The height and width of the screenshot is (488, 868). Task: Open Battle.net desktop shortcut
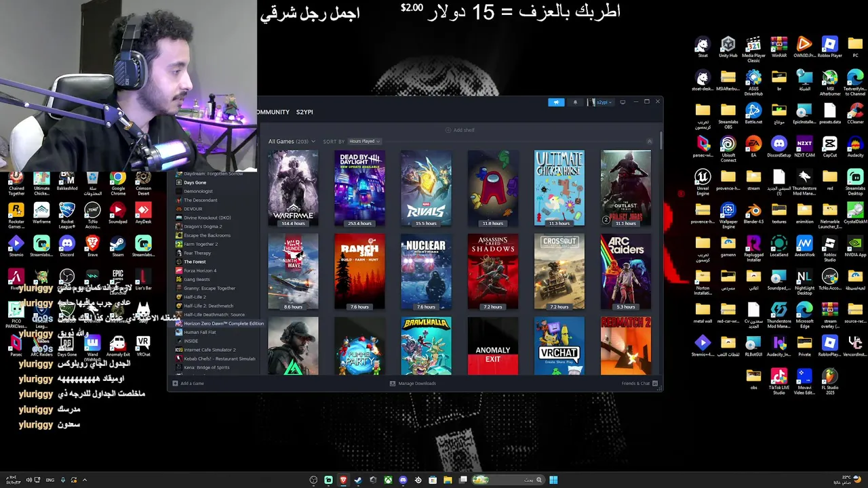point(753,113)
